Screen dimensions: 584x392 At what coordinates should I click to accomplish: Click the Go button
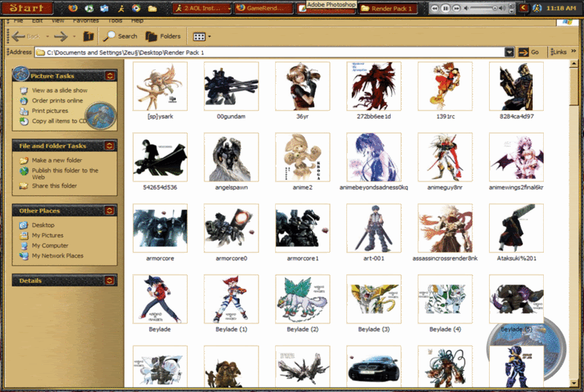[x=529, y=52]
